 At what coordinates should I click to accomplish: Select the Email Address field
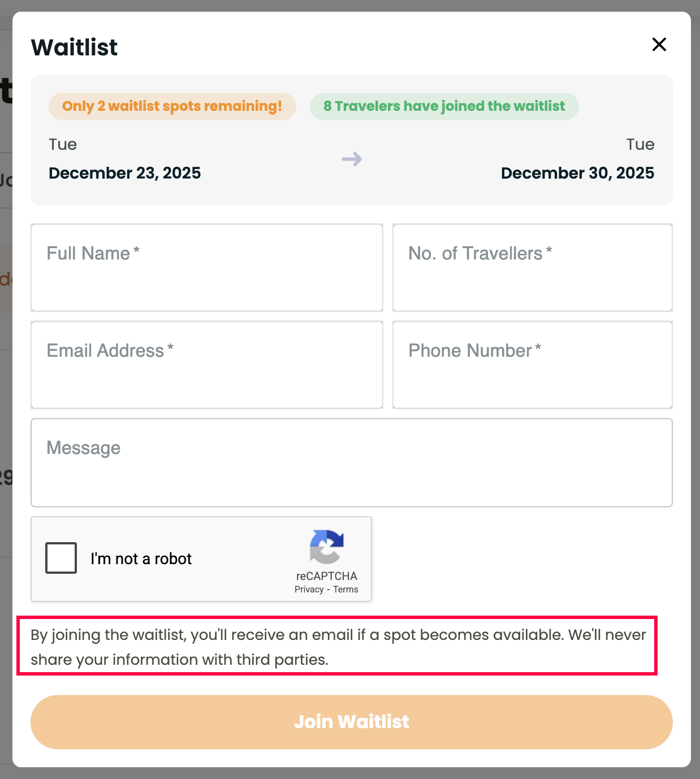[x=207, y=365]
